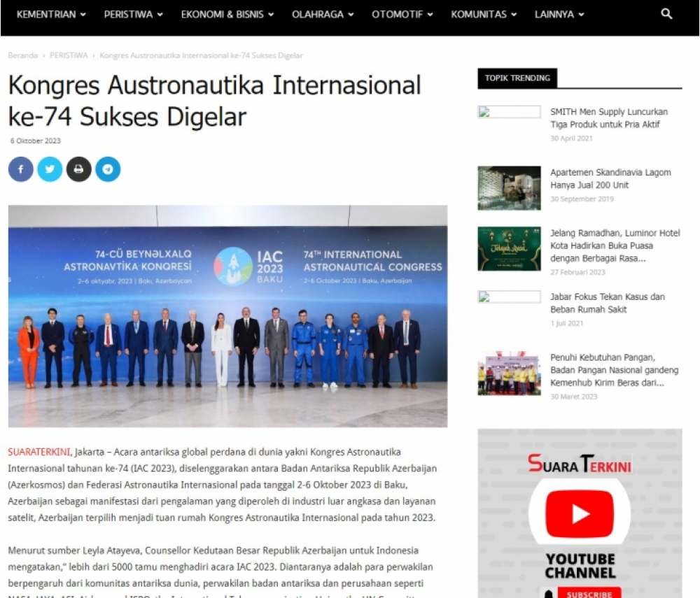700x598 pixels.
Task: Share article on Twitter
Action: tap(50, 169)
